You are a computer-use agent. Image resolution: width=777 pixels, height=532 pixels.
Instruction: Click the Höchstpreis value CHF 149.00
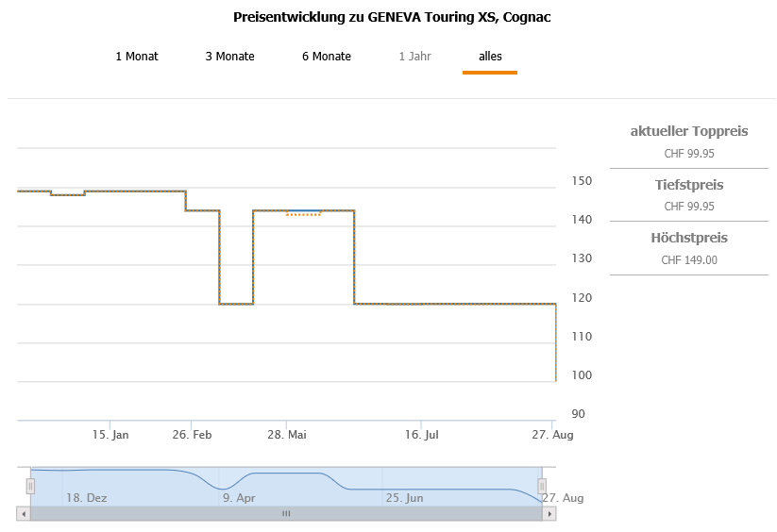tap(689, 260)
